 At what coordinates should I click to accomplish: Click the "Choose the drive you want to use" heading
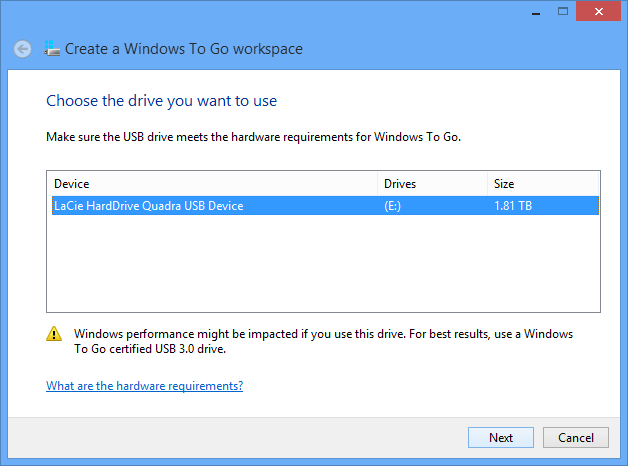(x=162, y=101)
